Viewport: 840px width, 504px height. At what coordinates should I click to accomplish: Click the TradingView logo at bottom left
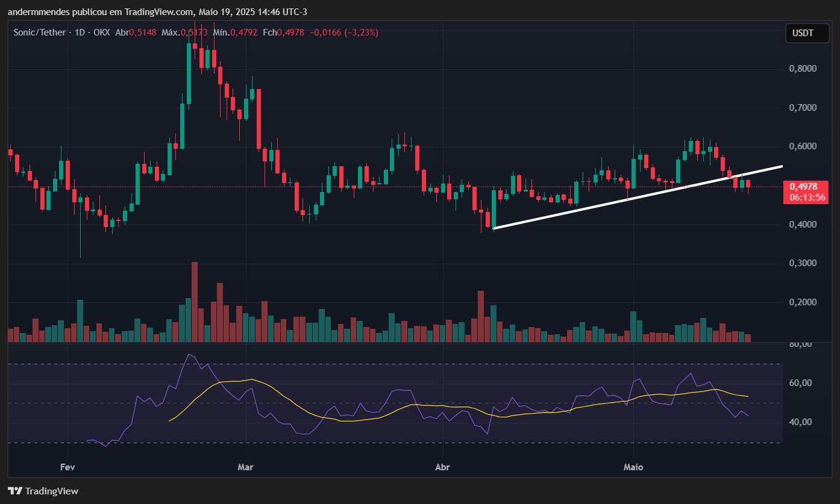(43, 491)
